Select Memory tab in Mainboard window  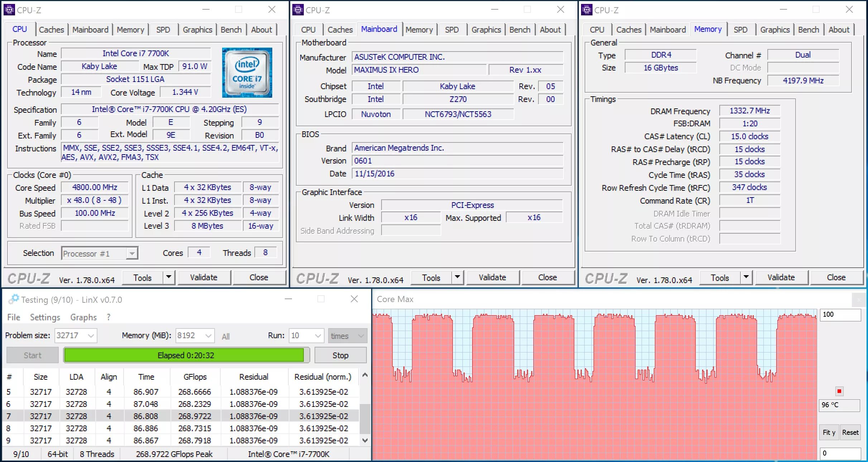(419, 30)
